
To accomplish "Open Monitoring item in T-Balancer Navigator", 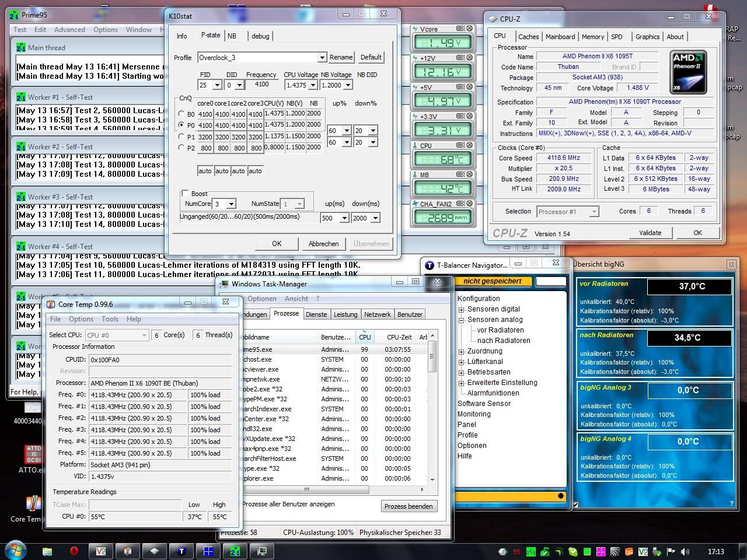I will (474, 414).
